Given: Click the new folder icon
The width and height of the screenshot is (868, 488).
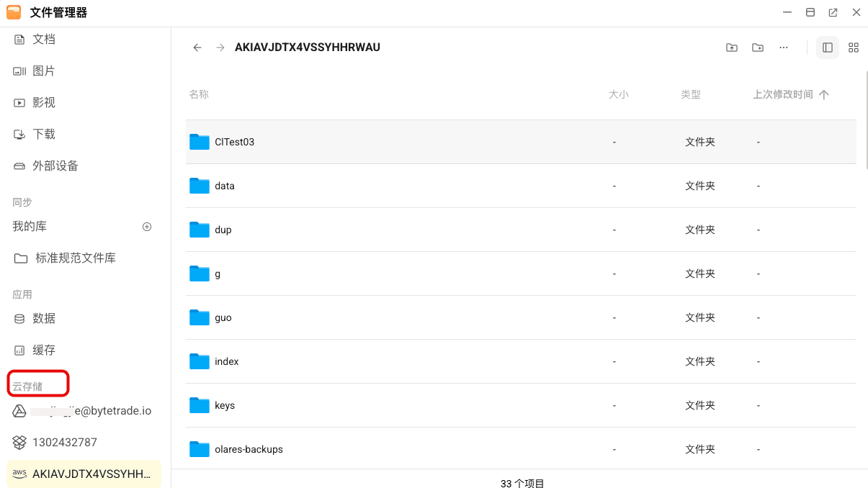Looking at the screenshot, I should [757, 48].
